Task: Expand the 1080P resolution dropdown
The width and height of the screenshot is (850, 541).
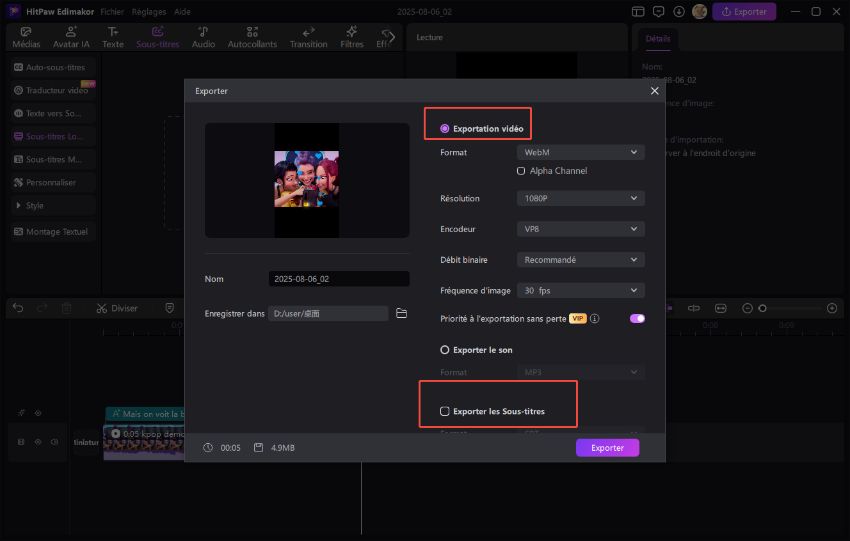Action: coord(580,199)
